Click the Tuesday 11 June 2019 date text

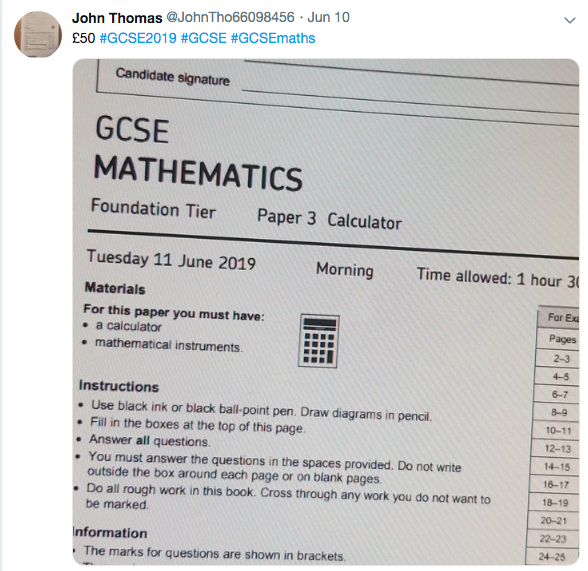coord(171,259)
